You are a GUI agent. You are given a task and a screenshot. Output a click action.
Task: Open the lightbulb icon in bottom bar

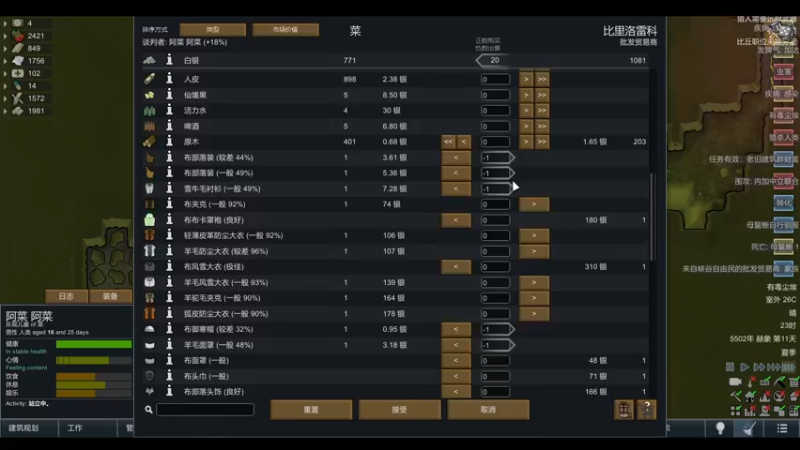pos(720,429)
